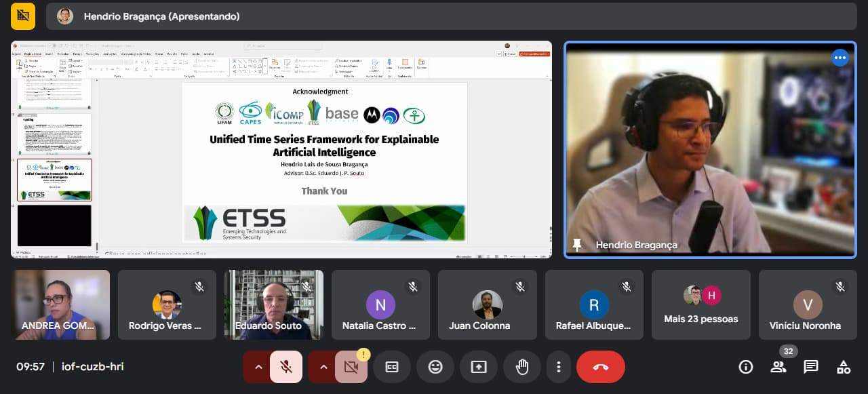Show the participants people panel

(778, 367)
